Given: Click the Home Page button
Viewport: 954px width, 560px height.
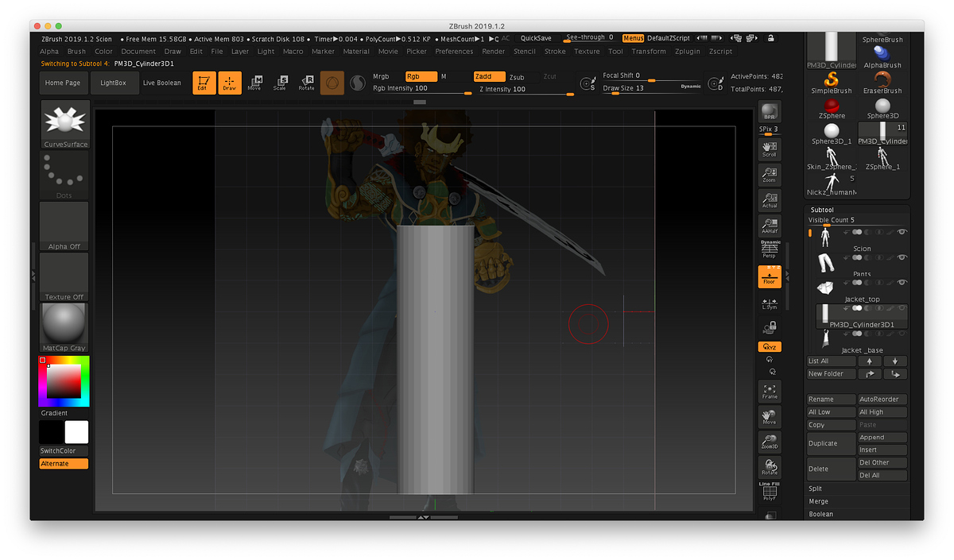Looking at the screenshot, I should [63, 83].
